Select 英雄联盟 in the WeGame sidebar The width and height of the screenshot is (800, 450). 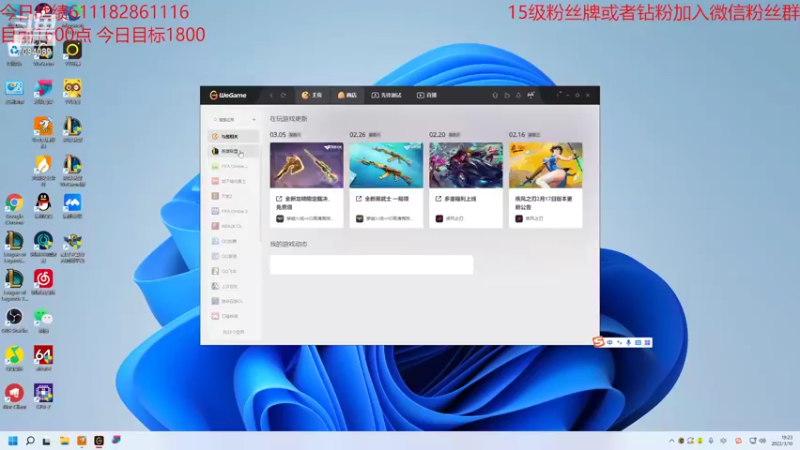click(234, 152)
